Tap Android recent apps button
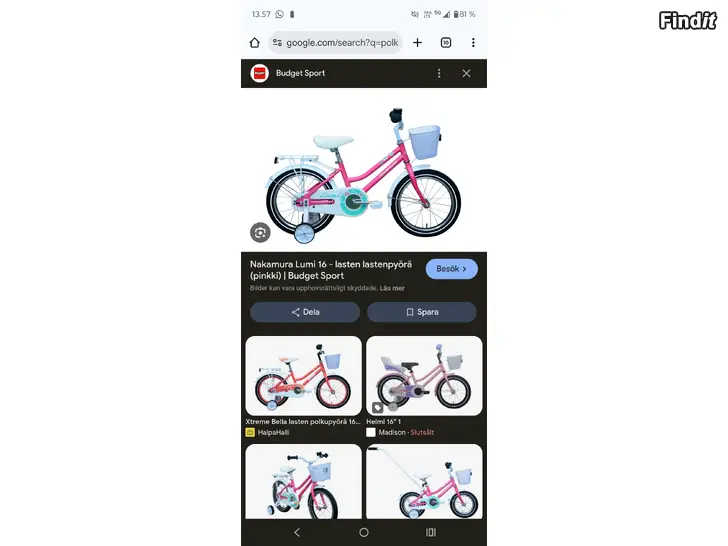This screenshot has width=728, height=546. tap(431, 532)
